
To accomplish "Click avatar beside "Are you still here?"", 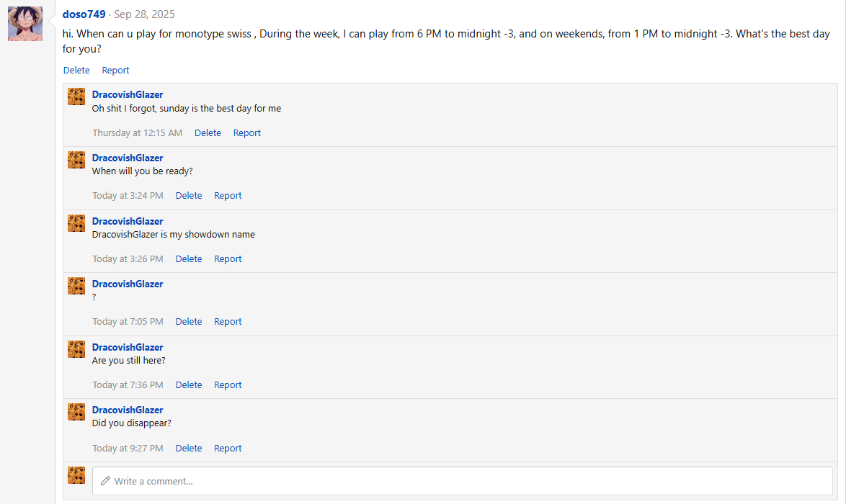I will 76,349.
